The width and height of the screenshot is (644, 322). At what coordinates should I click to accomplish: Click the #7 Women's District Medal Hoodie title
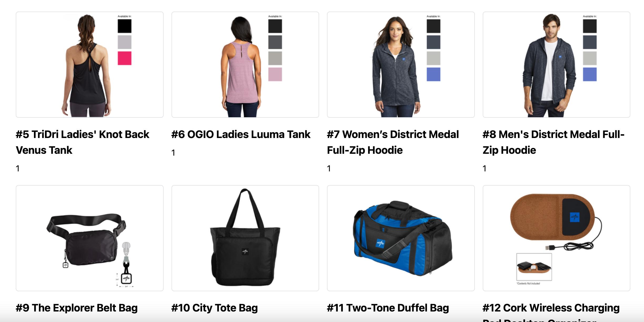(x=393, y=142)
